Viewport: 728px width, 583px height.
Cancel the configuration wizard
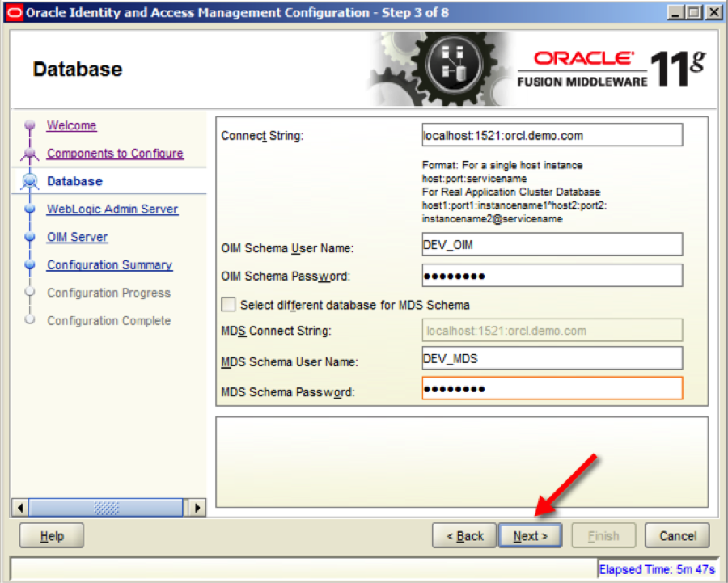point(677,535)
